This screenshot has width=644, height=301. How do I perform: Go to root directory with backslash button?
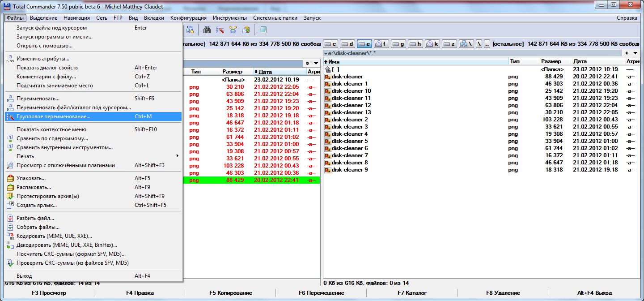click(x=479, y=44)
